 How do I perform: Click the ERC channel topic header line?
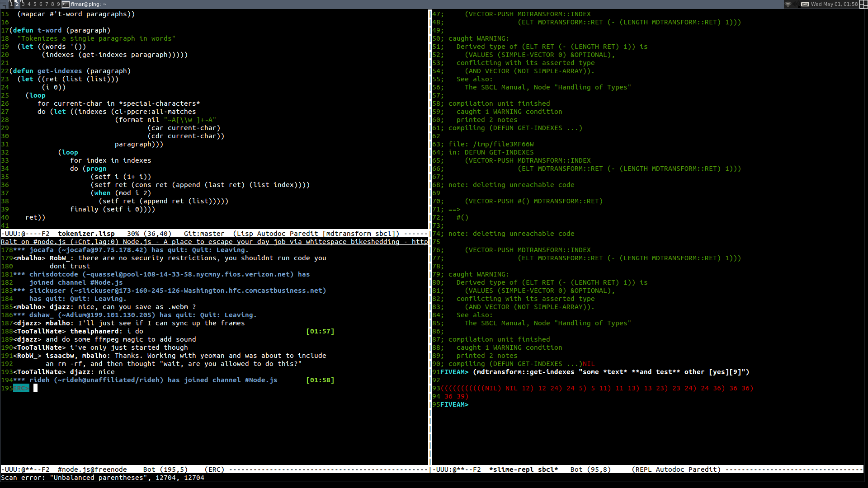(x=214, y=242)
